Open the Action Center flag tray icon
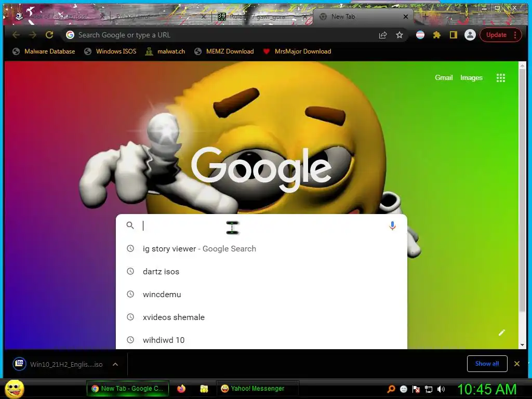 416,389
